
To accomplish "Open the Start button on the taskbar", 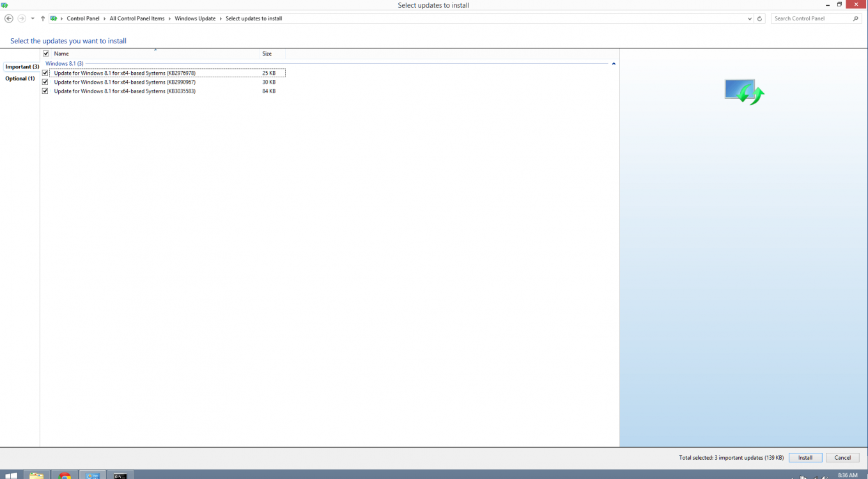I will point(11,475).
